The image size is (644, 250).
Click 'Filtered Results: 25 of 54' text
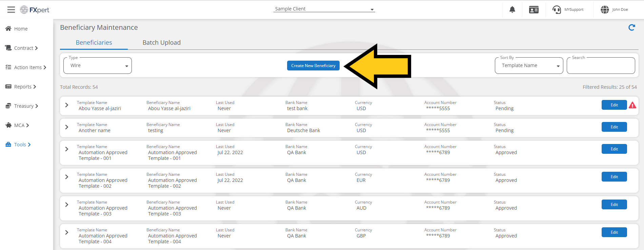pos(610,87)
